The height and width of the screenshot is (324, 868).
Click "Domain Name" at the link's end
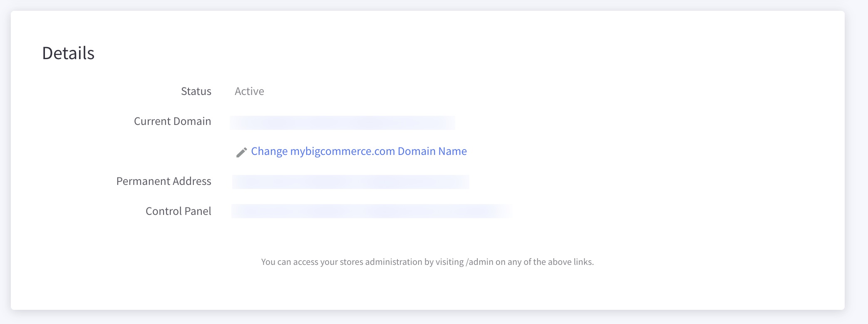click(432, 151)
